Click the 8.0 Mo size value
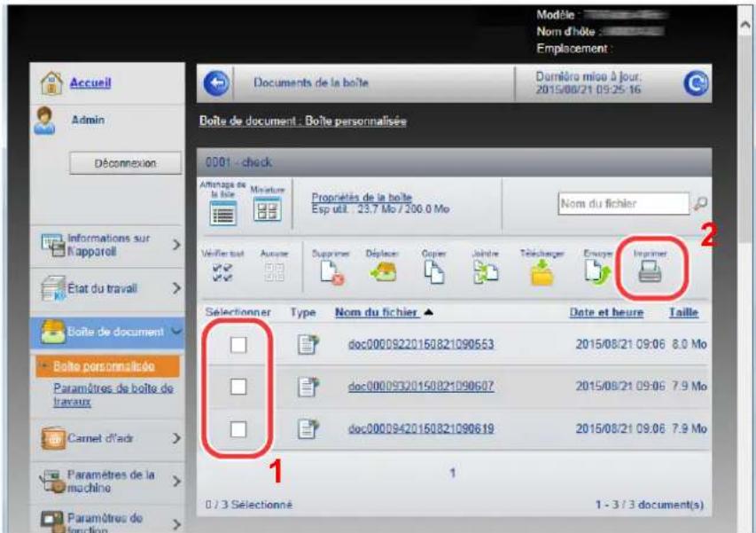Screen dimensions: 756x533 (x=689, y=344)
